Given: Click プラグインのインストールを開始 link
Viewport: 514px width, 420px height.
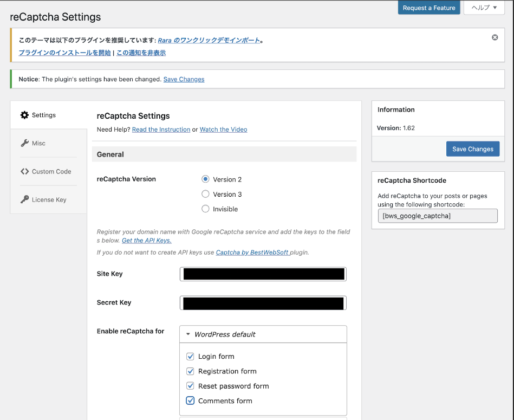Looking at the screenshot, I should point(64,53).
